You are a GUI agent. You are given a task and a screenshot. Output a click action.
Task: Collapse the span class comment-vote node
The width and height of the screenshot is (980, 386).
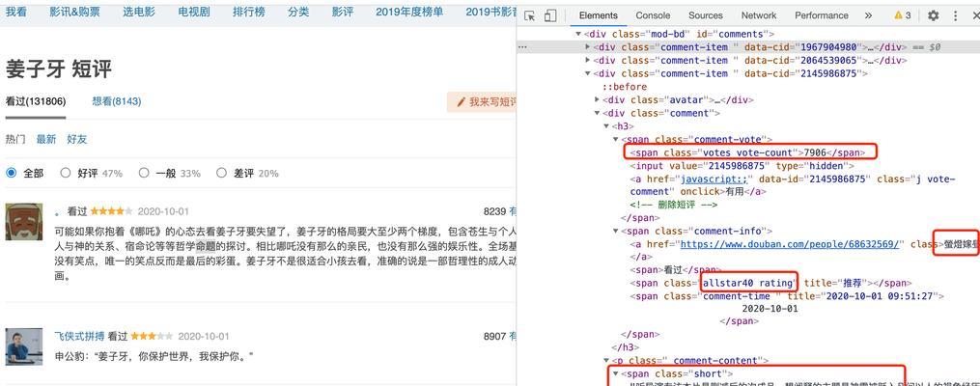click(616, 139)
